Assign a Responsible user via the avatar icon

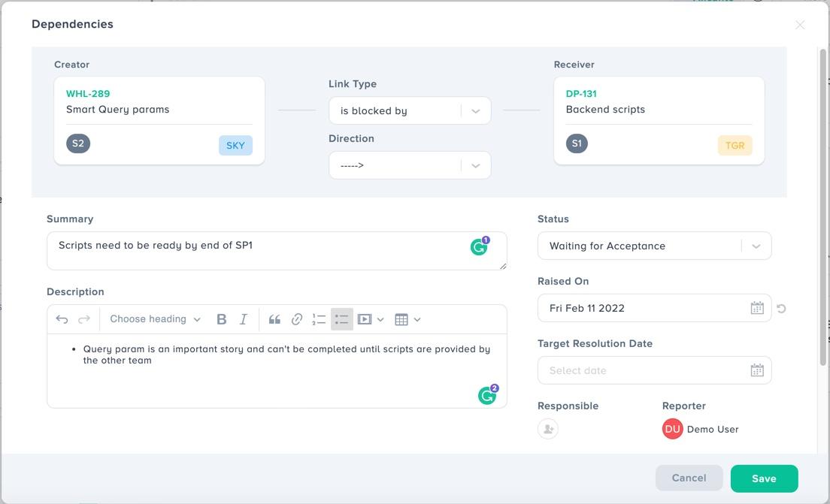tap(547, 429)
